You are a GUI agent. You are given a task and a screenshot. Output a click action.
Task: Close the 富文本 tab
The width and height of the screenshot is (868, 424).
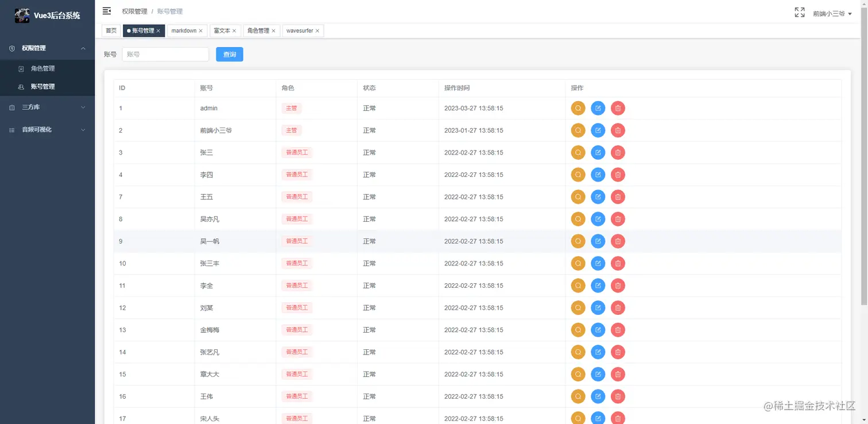[234, 31]
